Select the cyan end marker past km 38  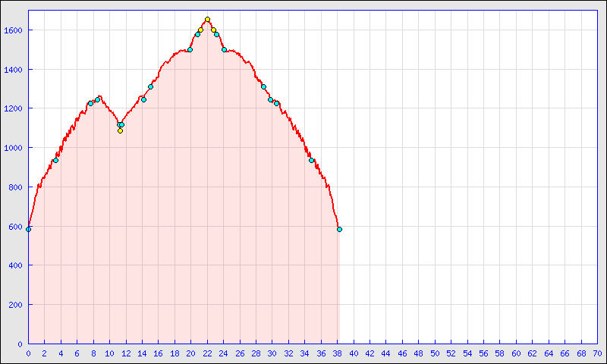click(x=339, y=229)
